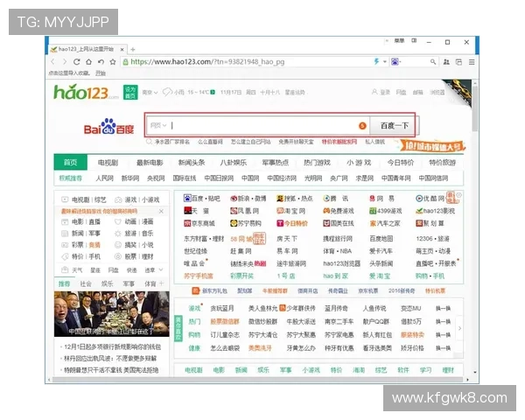Open 新浪·微博 site icon
525x420 pixels.
tap(234, 199)
